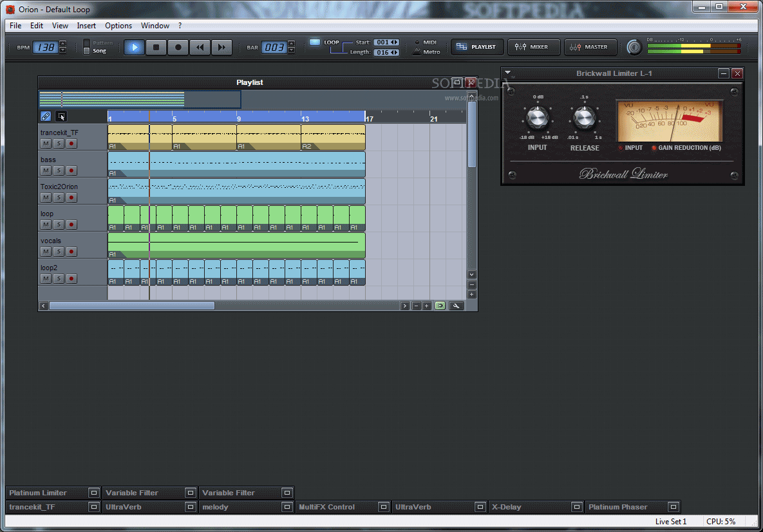Open the Mixer with MIXER button
Image resolution: width=763 pixels, height=532 pixels.
point(534,47)
